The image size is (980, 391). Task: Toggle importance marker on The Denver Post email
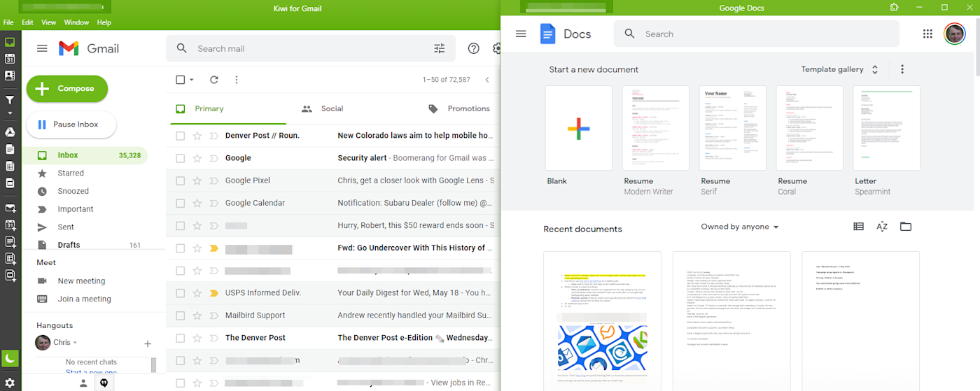click(x=214, y=338)
